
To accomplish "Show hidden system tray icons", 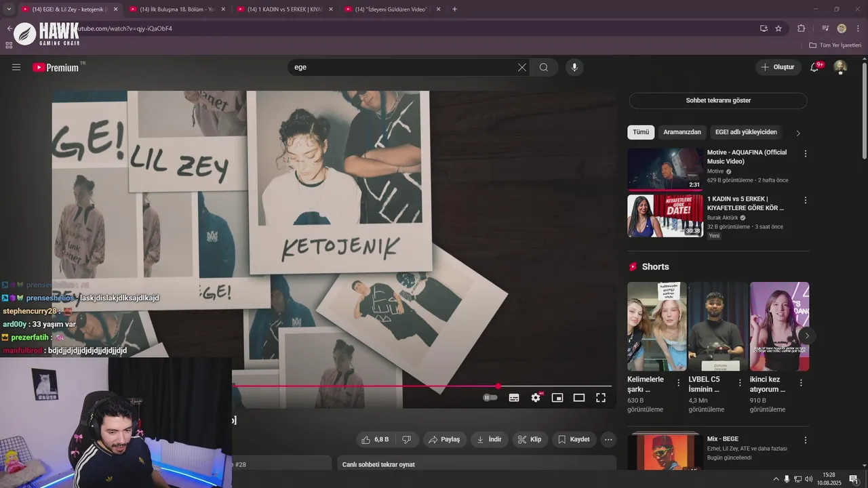I will click(x=776, y=479).
